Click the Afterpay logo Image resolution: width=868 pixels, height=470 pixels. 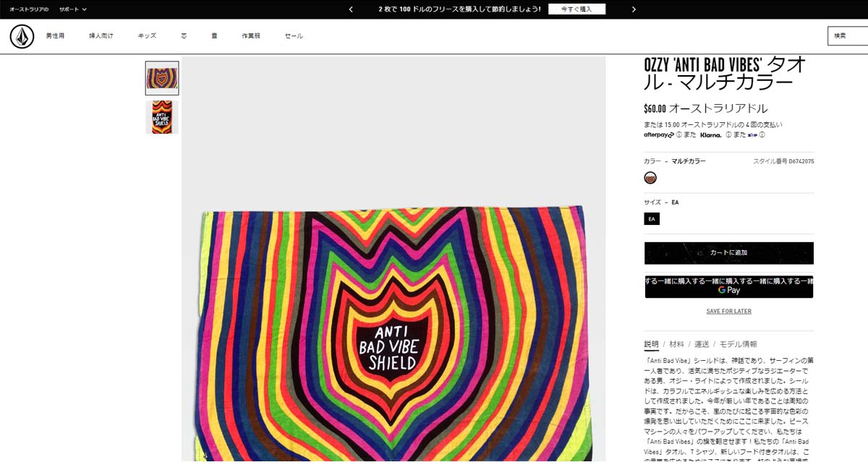tap(659, 135)
